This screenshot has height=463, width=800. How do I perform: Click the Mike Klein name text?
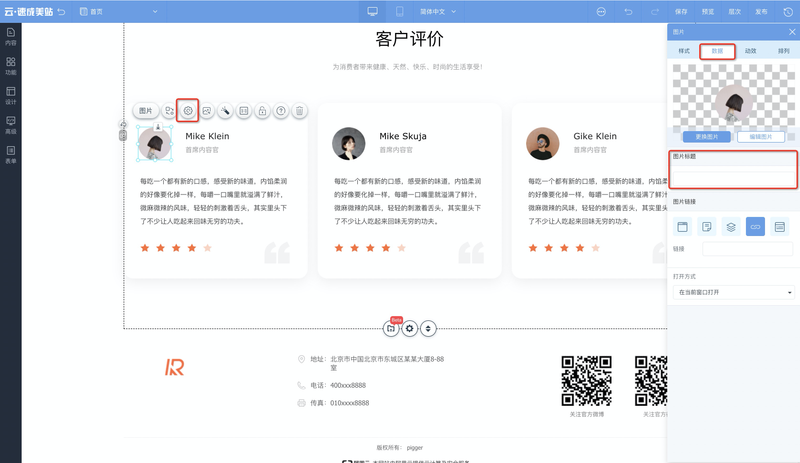(207, 136)
